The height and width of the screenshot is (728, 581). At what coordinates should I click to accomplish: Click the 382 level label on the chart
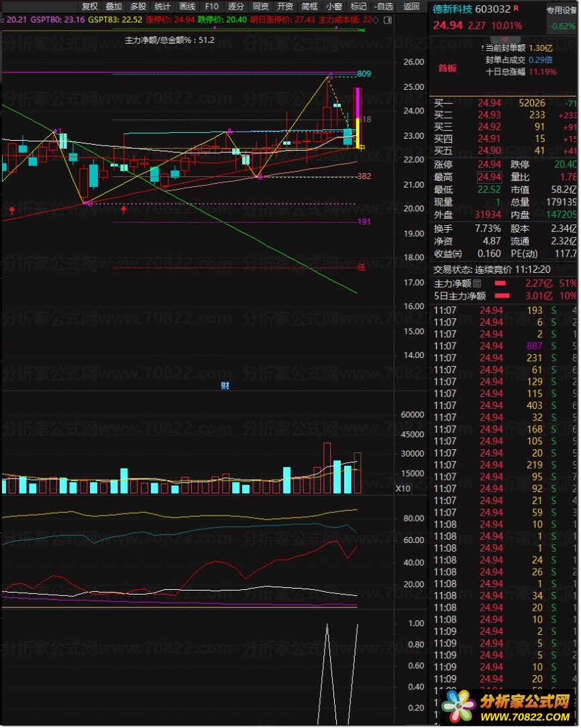coord(364,176)
